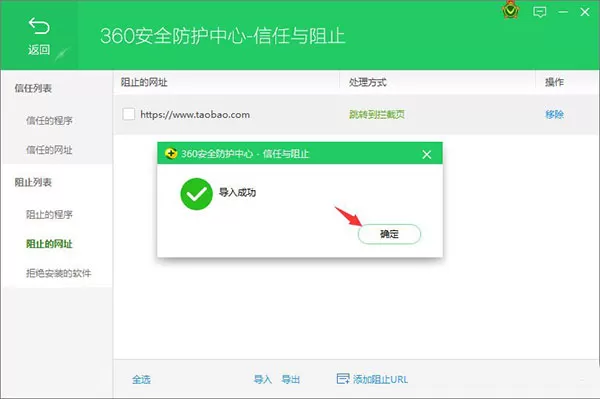Tick the checkbox for https://www.taobao.com

[129, 114]
